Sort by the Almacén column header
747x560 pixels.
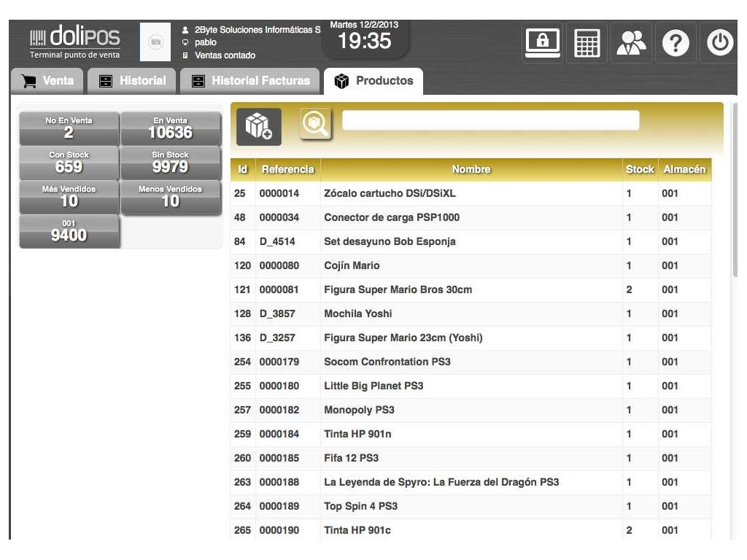[x=684, y=169]
